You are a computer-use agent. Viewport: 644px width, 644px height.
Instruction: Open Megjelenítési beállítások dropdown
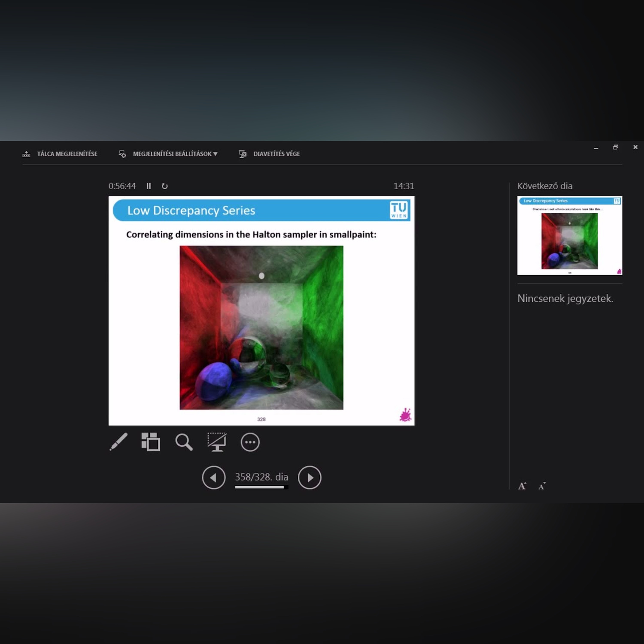[168, 154]
